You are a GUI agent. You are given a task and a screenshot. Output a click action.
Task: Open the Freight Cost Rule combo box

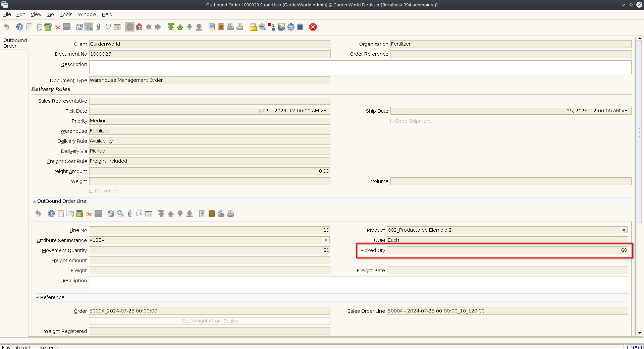(210, 161)
